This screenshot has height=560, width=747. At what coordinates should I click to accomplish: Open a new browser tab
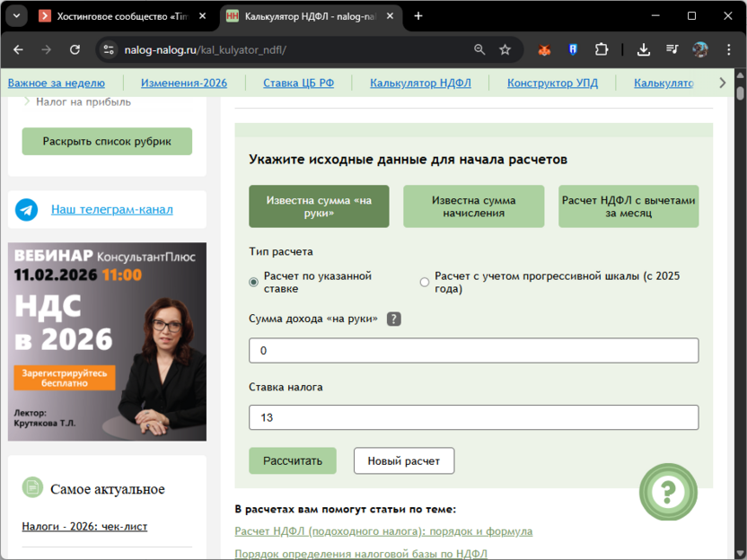click(x=418, y=16)
